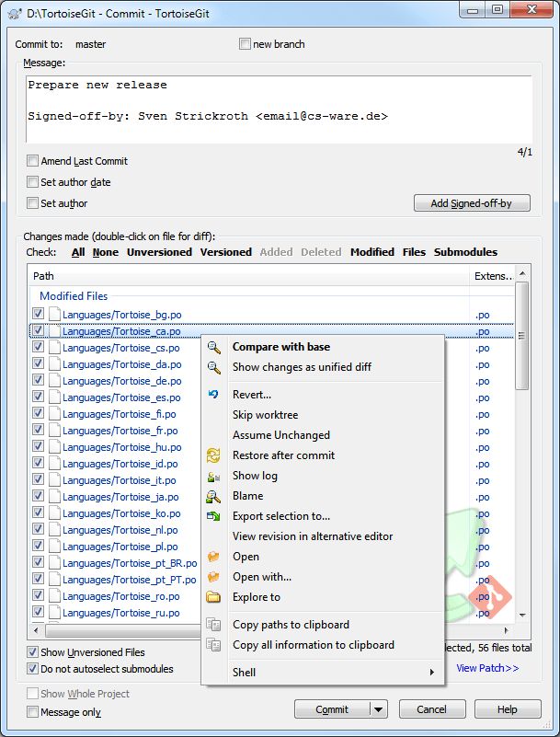Click the file list scroll up arrow
The width and height of the screenshot is (560, 737).
pyautogui.click(x=522, y=273)
